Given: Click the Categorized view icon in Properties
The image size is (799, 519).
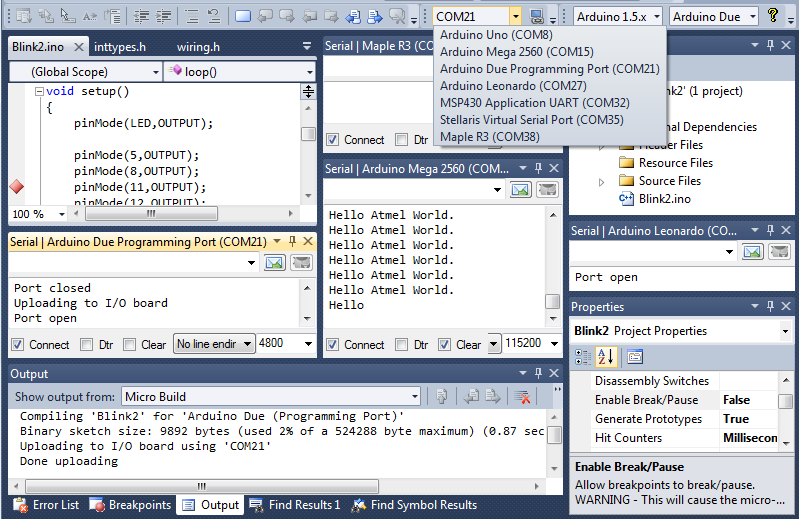Looking at the screenshot, I should (582, 357).
